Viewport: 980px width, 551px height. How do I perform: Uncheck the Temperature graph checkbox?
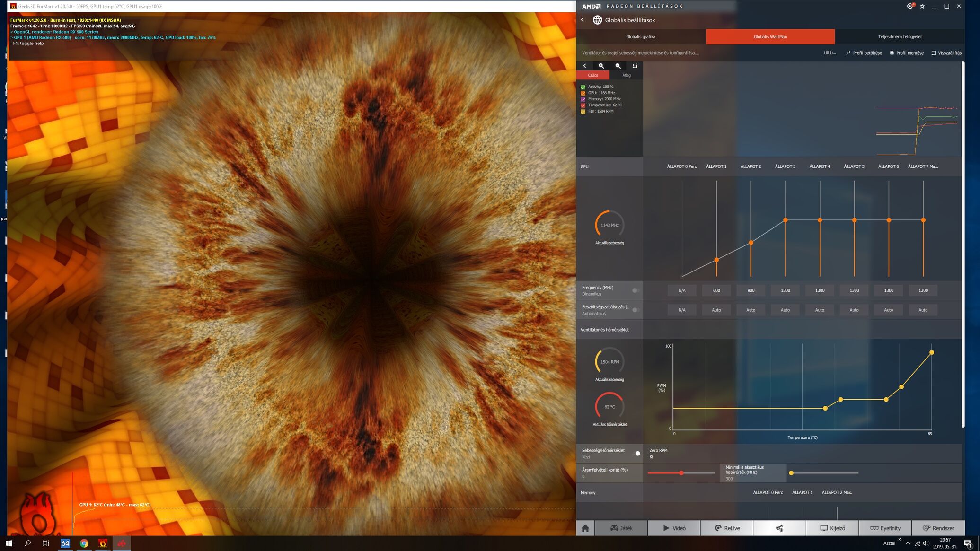(x=583, y=105)
